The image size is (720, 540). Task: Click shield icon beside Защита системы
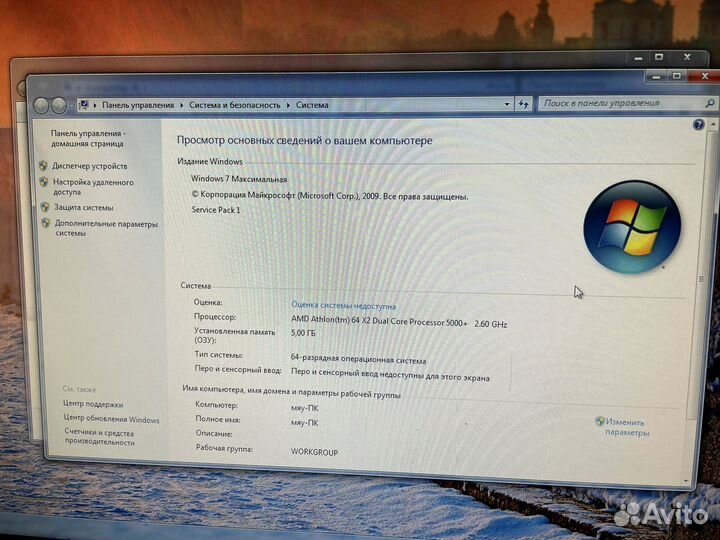[43, 207]
